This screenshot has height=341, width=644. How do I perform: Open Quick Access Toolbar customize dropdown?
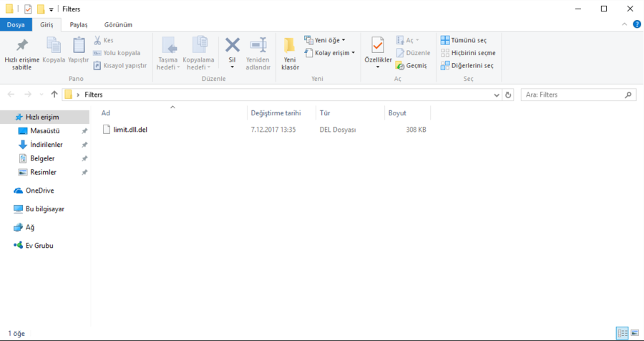[51, 9]
